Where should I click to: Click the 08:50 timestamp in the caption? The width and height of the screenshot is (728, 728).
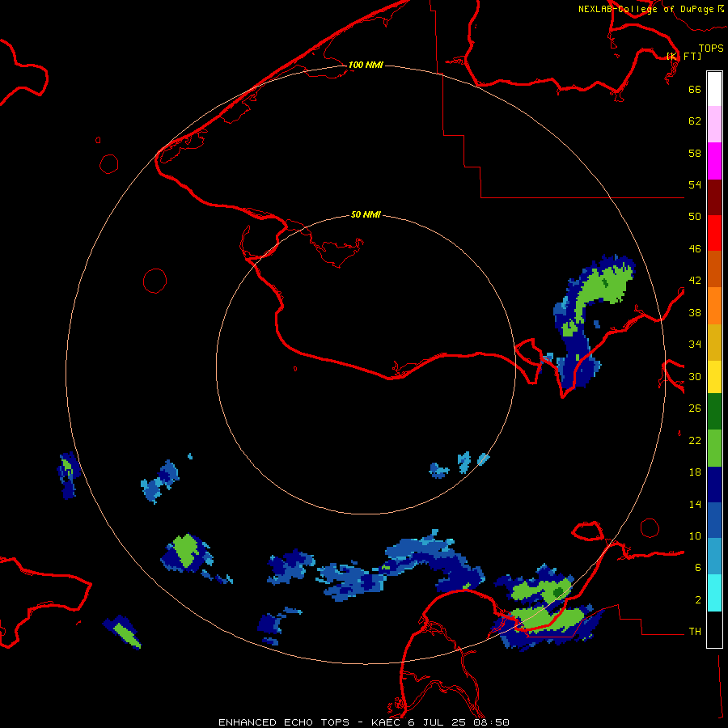pos(491,722)
